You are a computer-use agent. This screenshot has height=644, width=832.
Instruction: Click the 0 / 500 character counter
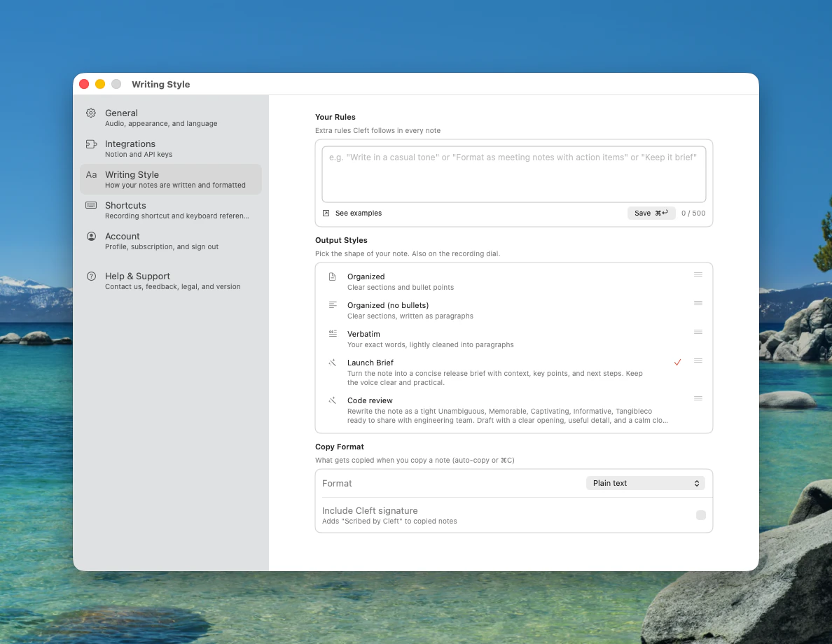click(693, 213)
